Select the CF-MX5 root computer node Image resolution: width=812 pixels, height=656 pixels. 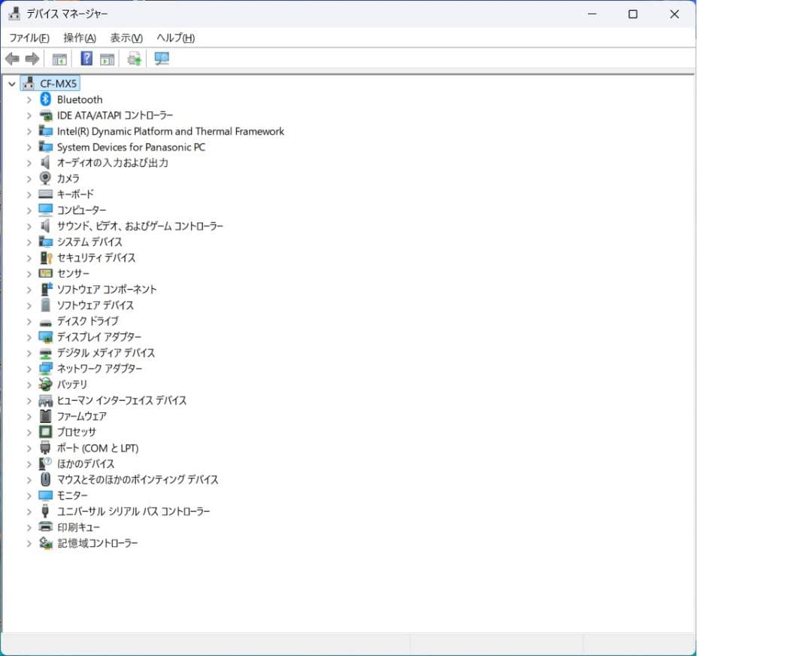tap(57, 83)
